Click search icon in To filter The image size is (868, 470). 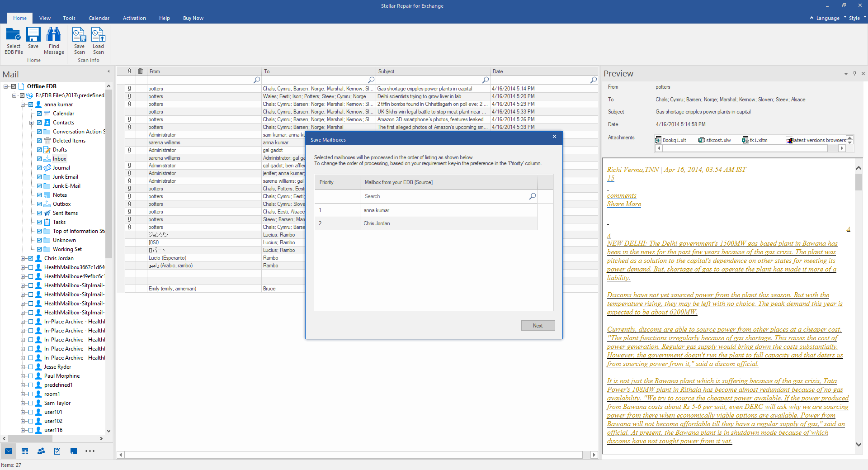click(x=371, y=80)
